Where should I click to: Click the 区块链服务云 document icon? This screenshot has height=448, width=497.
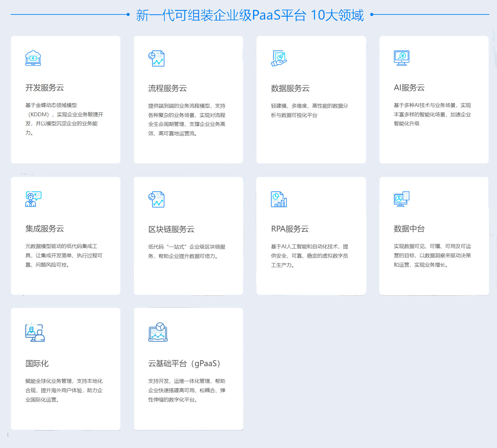tap(156, 199)
